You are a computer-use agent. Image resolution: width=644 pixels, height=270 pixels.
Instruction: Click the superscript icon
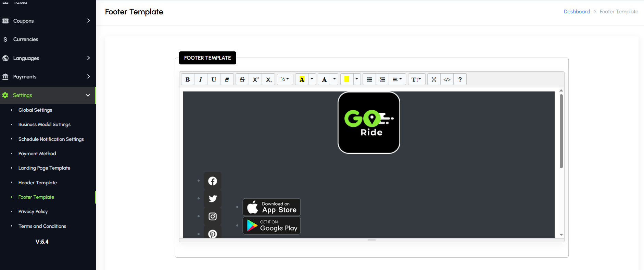click(x=255, y=79)
